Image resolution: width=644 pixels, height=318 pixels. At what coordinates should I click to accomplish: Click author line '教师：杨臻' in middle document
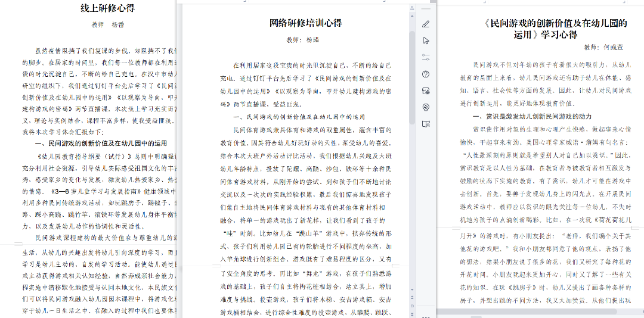(x=303, y=40)
